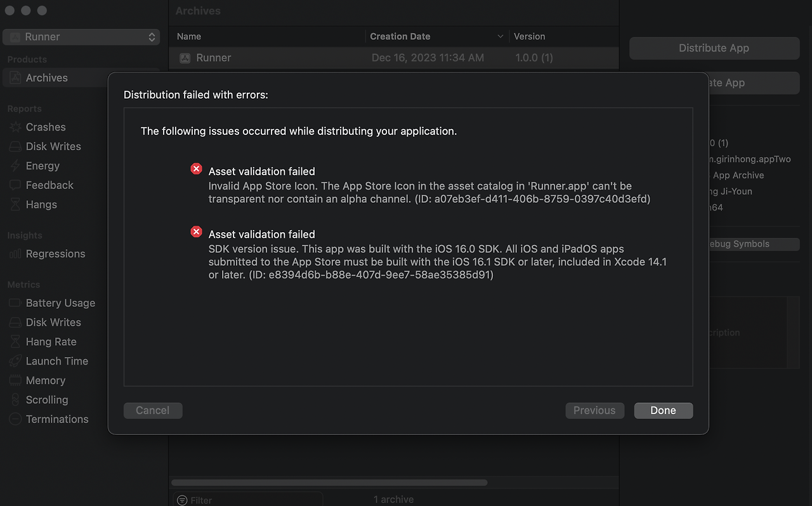Click the Distribute App button

714,48
